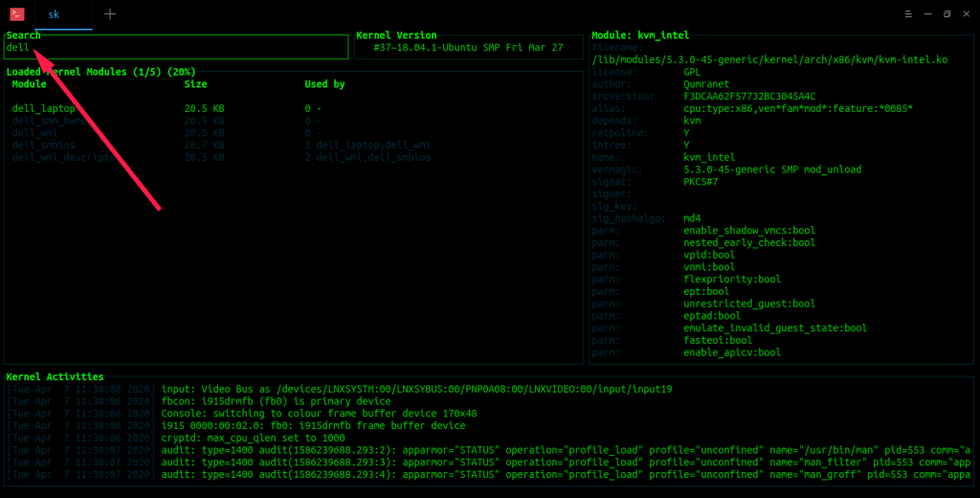The width and height of the screenshot is (980, 498).
Task: Click the Module column header
Action: pyautogui.click(x=29, y=84)
